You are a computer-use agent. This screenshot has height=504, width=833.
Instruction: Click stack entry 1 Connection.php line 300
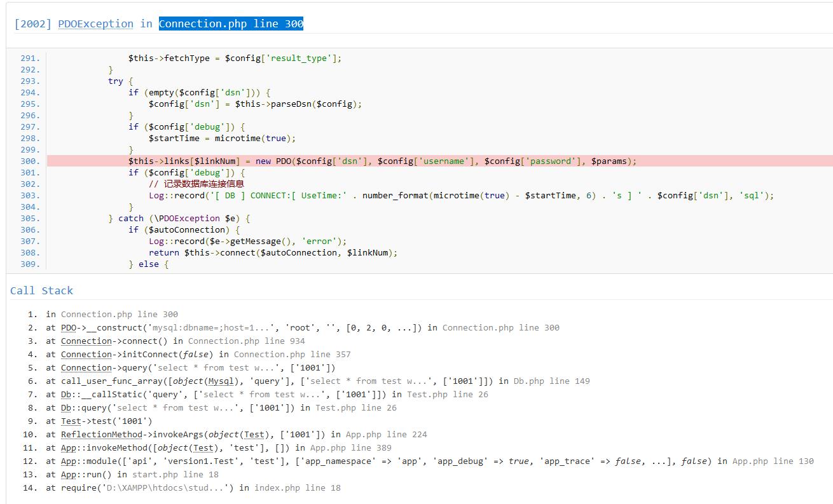[120, 314]
